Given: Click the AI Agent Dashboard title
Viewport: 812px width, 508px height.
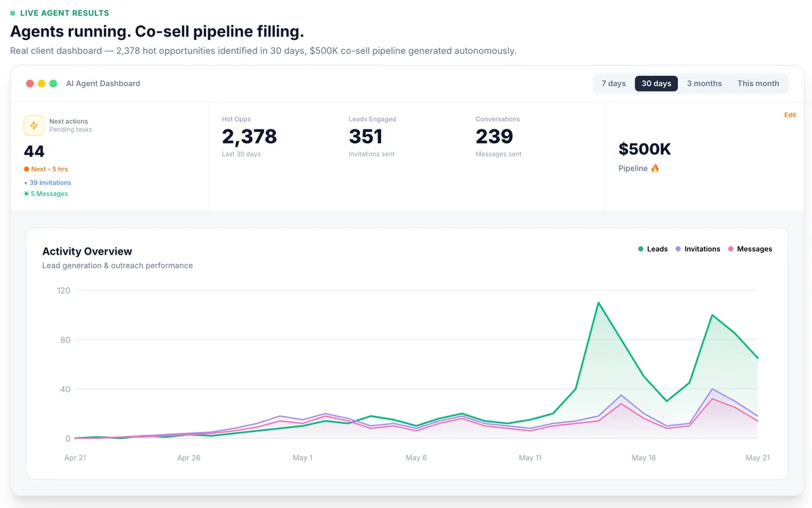Looking at the screenshot, I should [x=103, y=83].
